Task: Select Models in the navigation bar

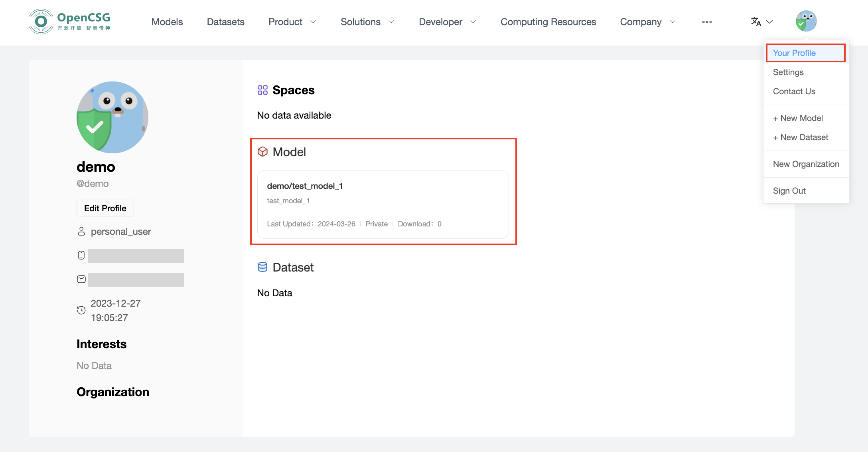Action: point(167,22)
